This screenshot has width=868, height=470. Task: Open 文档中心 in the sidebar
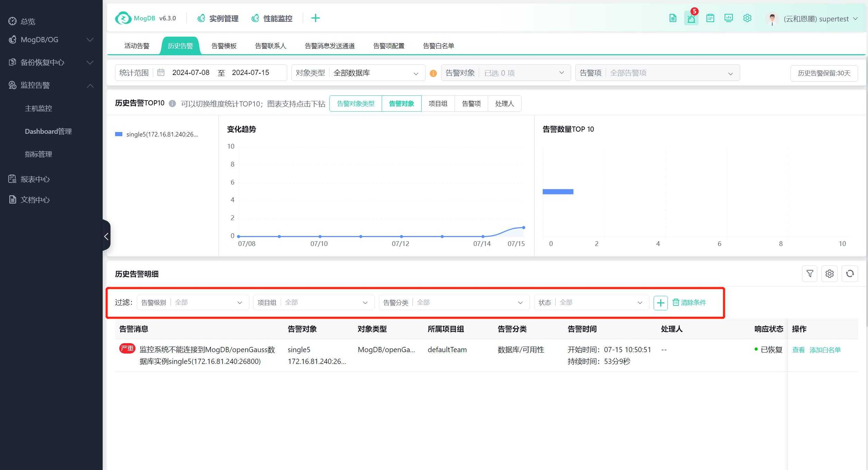click(35, 200)
